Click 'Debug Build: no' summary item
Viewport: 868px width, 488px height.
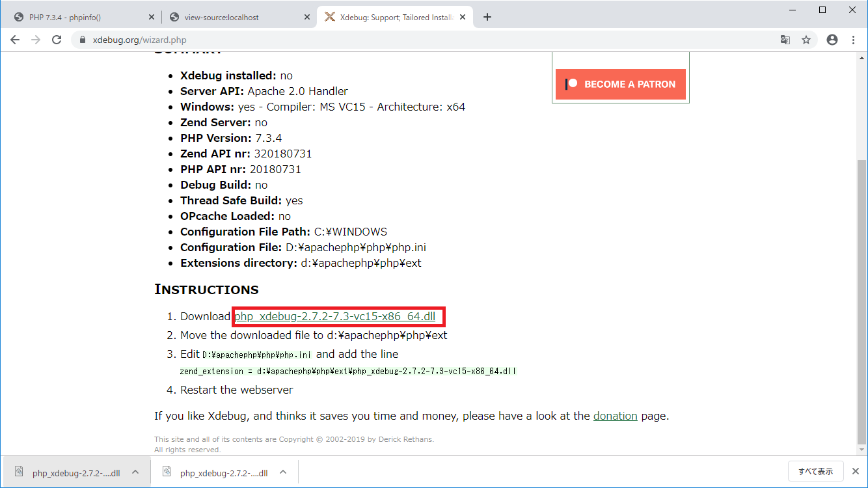coord(224,185)
